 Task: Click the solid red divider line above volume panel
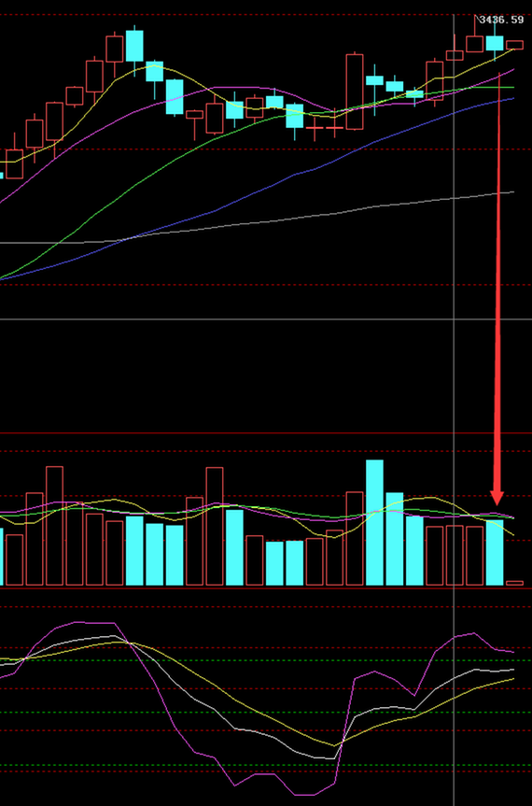(x=266, y=432)
